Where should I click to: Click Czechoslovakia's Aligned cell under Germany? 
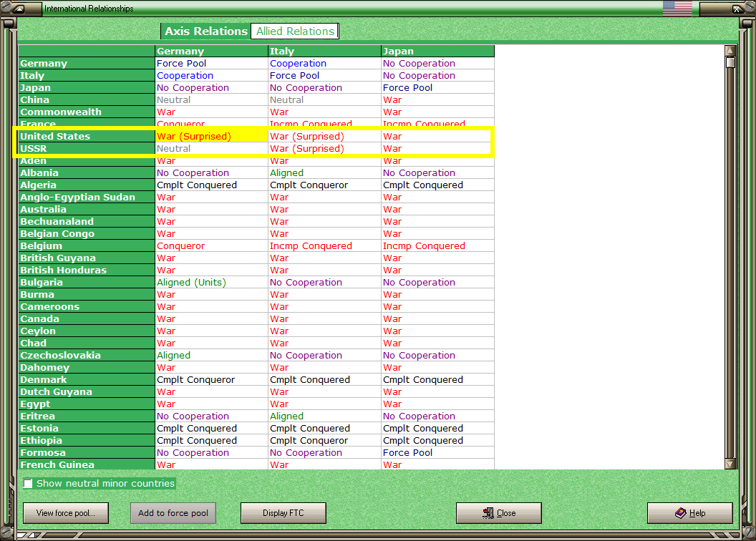pos(212,355)
